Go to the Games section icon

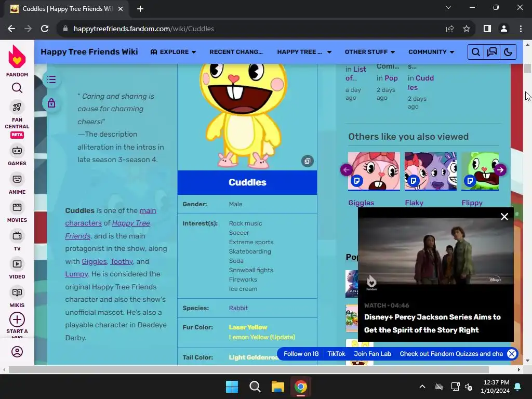pyautogui.click(x=17, y=151)
